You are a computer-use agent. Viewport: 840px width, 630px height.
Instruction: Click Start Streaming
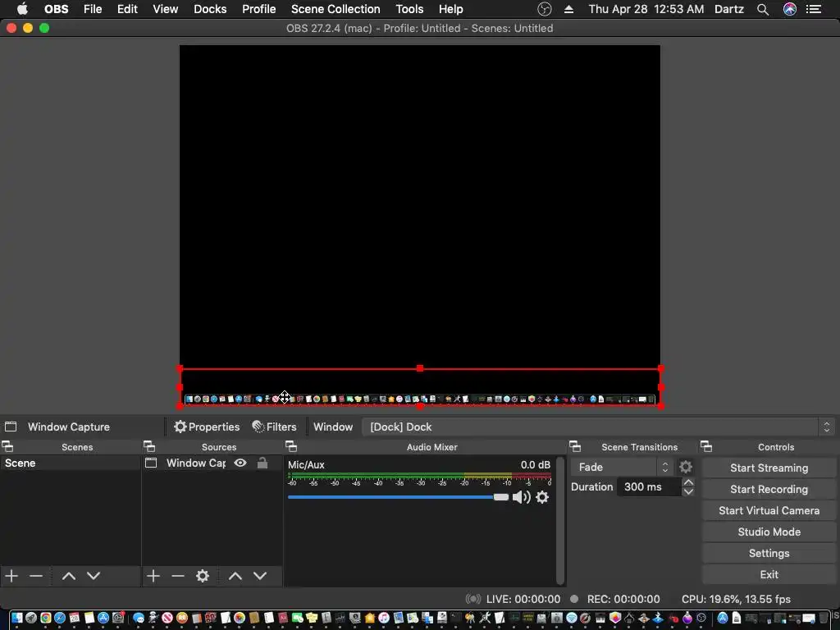tap(769, 468)
